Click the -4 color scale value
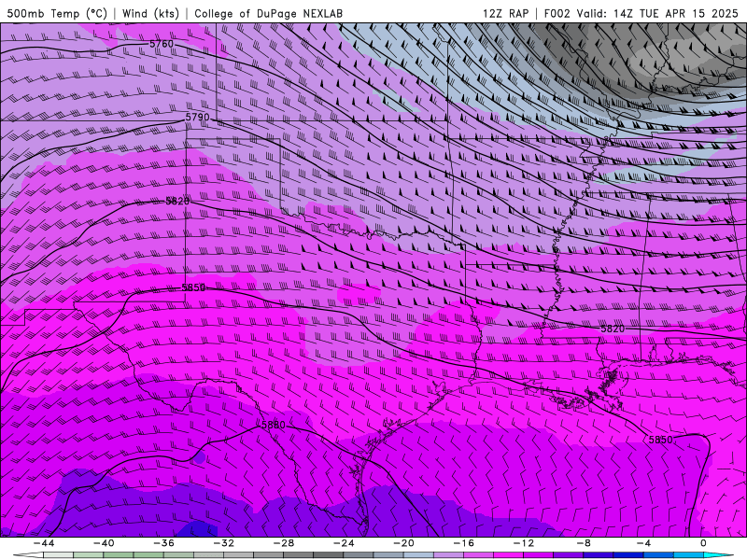Viewport: 747px width, 560px height. [x=643, y=543]
